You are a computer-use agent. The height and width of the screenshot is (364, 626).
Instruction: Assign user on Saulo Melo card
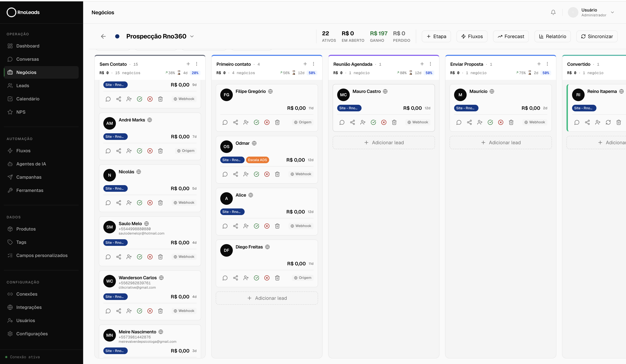tap(129, 257)
